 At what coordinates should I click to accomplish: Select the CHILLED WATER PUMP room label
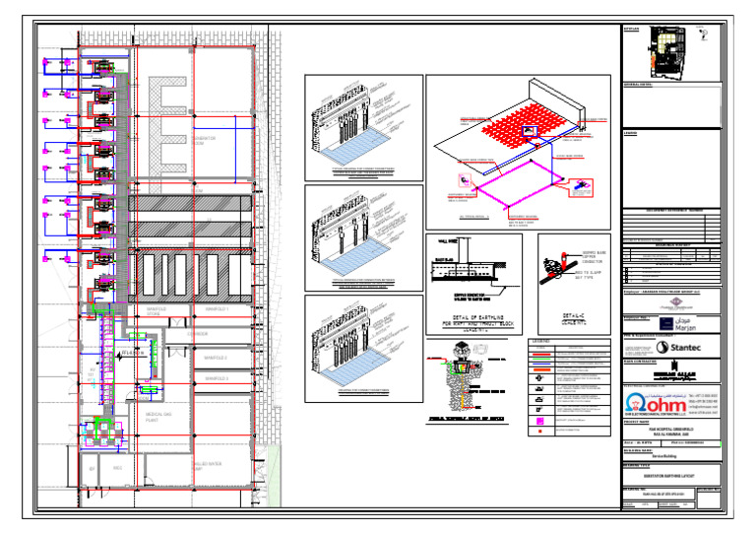[207, 466]
